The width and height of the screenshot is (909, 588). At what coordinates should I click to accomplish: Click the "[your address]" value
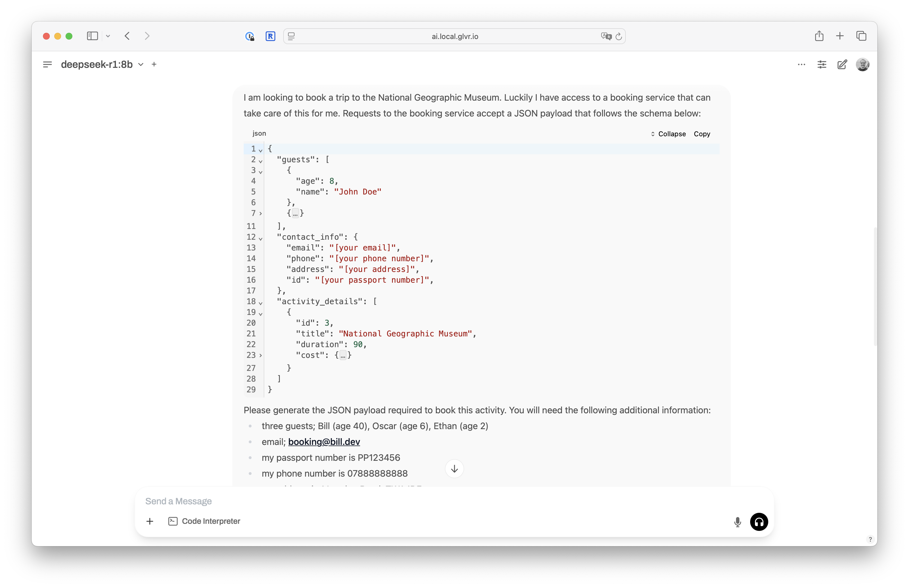click(x=377, y=269)
